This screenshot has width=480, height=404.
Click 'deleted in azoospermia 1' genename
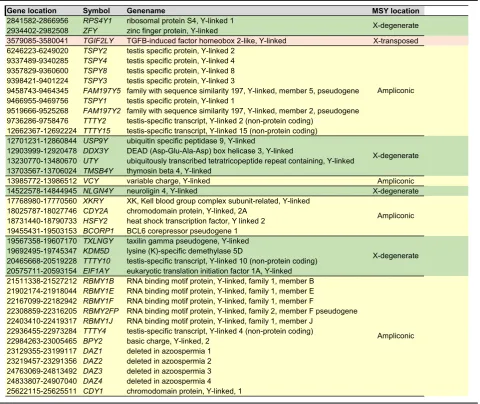pyautogui.click(x=169, y=351)
